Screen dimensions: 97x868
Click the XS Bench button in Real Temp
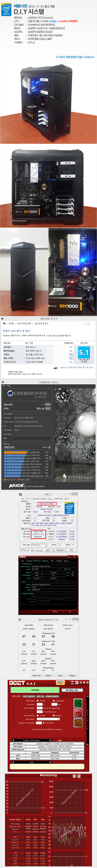pyautogui.click(x=48, y=675)
